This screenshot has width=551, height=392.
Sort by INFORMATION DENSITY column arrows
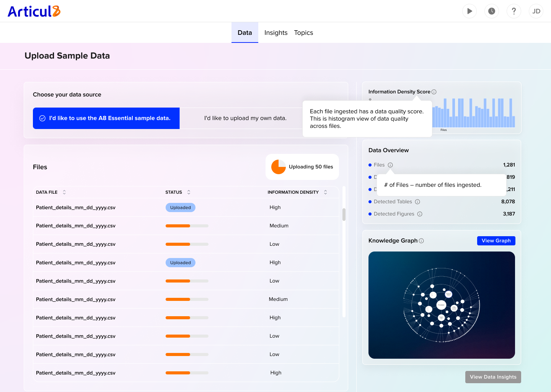[x=326, y=192]
